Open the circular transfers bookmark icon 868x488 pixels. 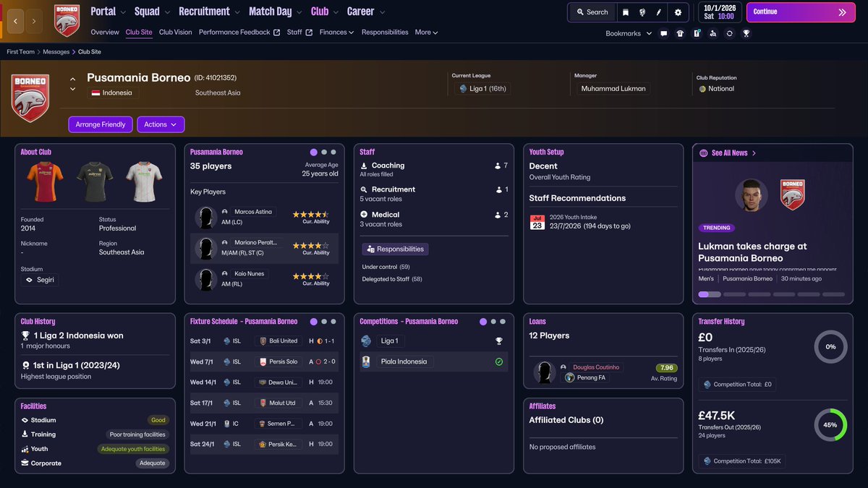coord(730,33)
